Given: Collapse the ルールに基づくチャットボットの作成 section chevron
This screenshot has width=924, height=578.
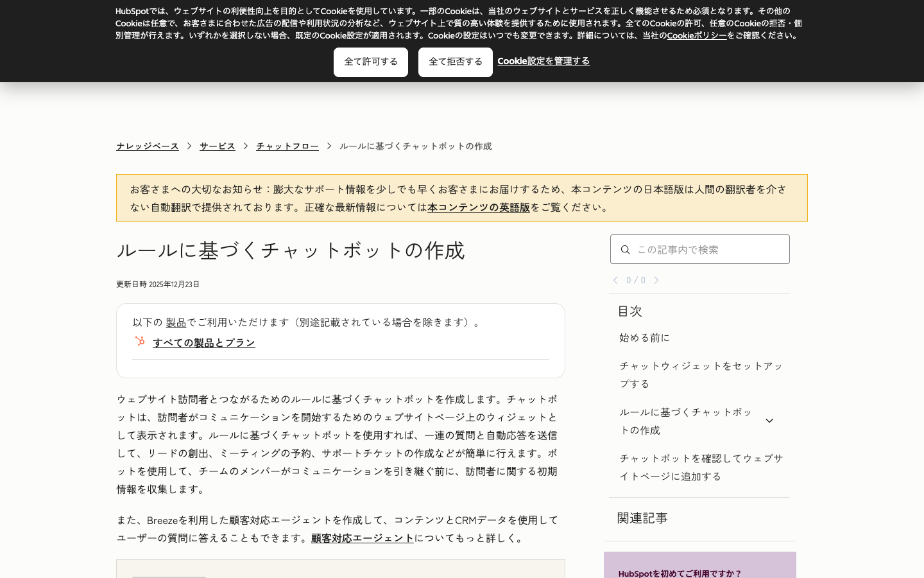Looking at the screenshot, I should pos(769,421).
